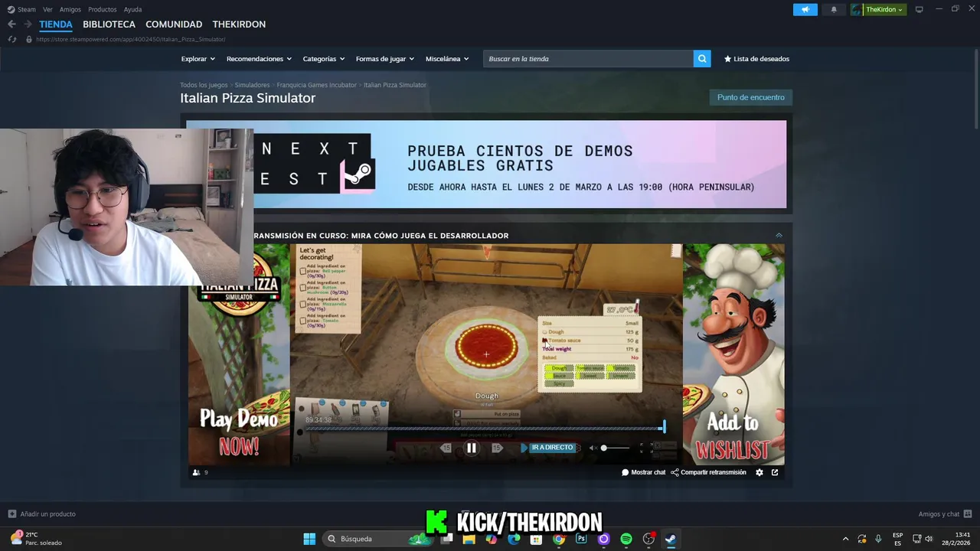The height and width of the screenshot is (551, 980).
Task: Open the Windows Start menu
Action: point(309,539)
